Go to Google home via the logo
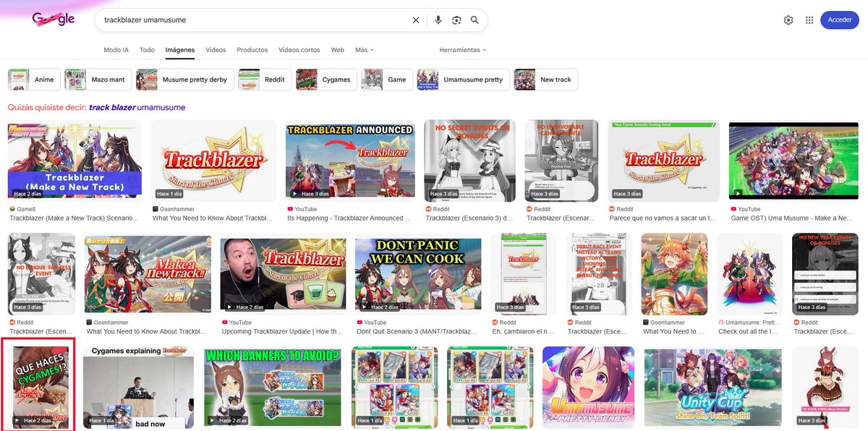 pos(53,20)
